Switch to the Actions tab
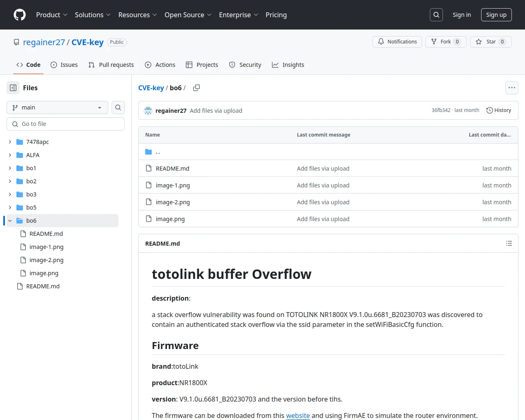 (160, 65)
